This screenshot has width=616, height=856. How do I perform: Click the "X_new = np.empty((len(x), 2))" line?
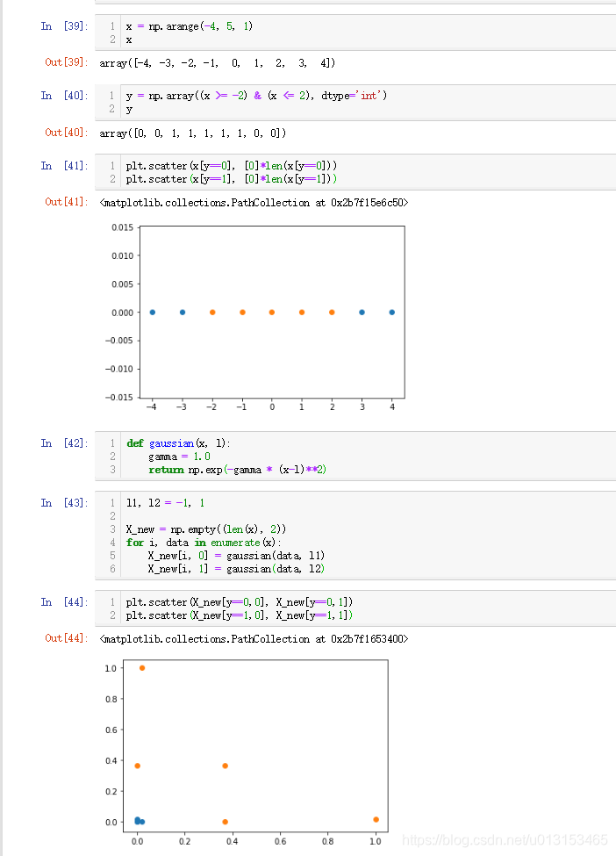(x=205, y=529)
